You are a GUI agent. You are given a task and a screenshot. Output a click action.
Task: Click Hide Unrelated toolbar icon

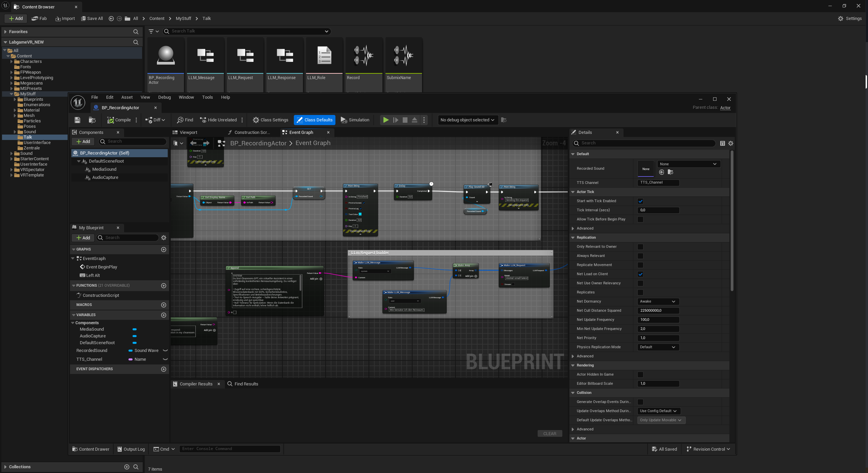click(203, 120)
